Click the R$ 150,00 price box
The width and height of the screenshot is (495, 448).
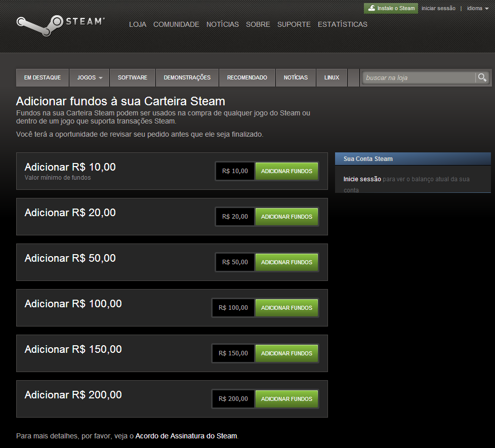233,353
